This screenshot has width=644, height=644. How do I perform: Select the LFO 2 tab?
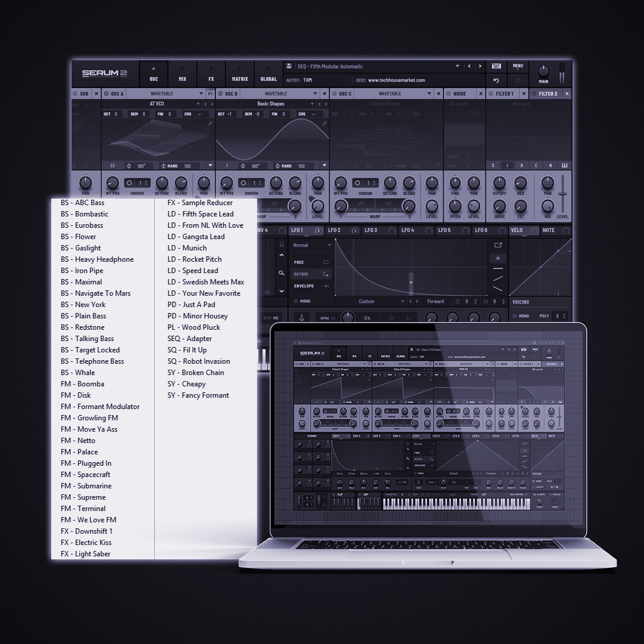tap(343, 230)
